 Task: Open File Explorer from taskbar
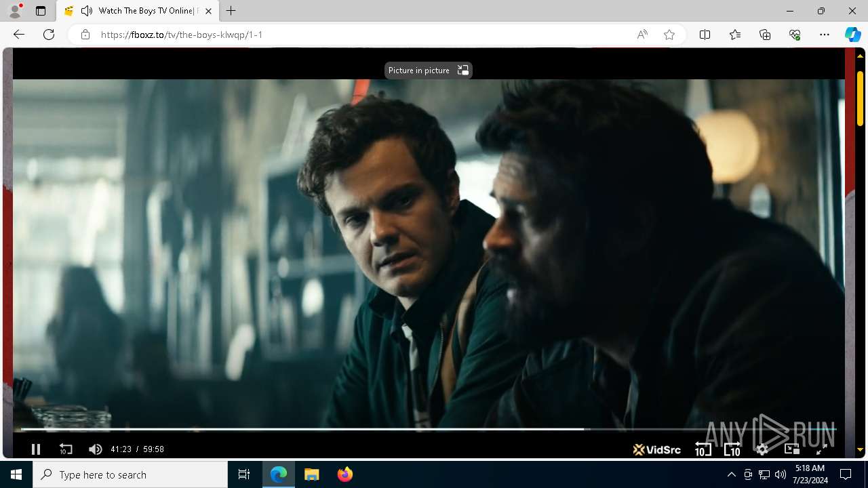click(x=312, y=474)
